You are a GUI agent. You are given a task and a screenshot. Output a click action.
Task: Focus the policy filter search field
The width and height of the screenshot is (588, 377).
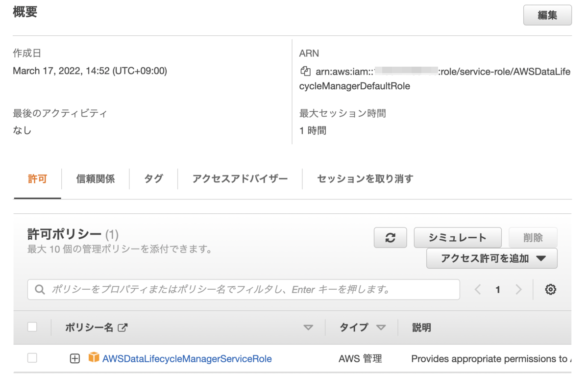[244, 290]
